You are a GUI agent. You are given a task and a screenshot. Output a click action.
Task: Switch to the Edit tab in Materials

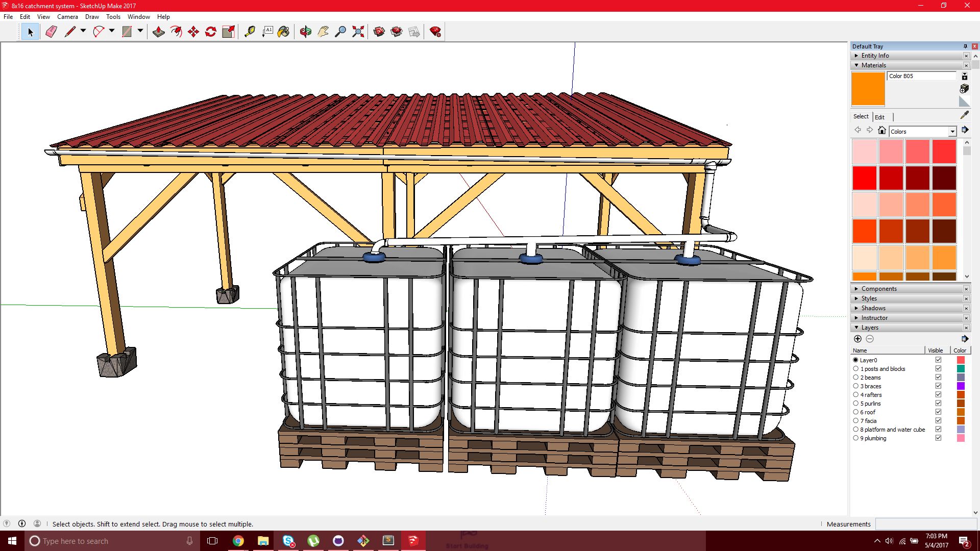(x=879, y=117)
